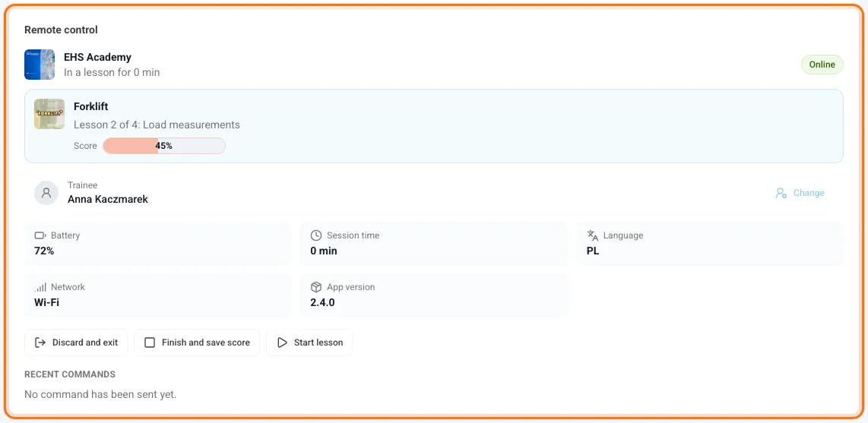The width and height of the screenshot is (868, 423).
Task: Click the Forklift lesson thumbnail
Action: point(49,114)
